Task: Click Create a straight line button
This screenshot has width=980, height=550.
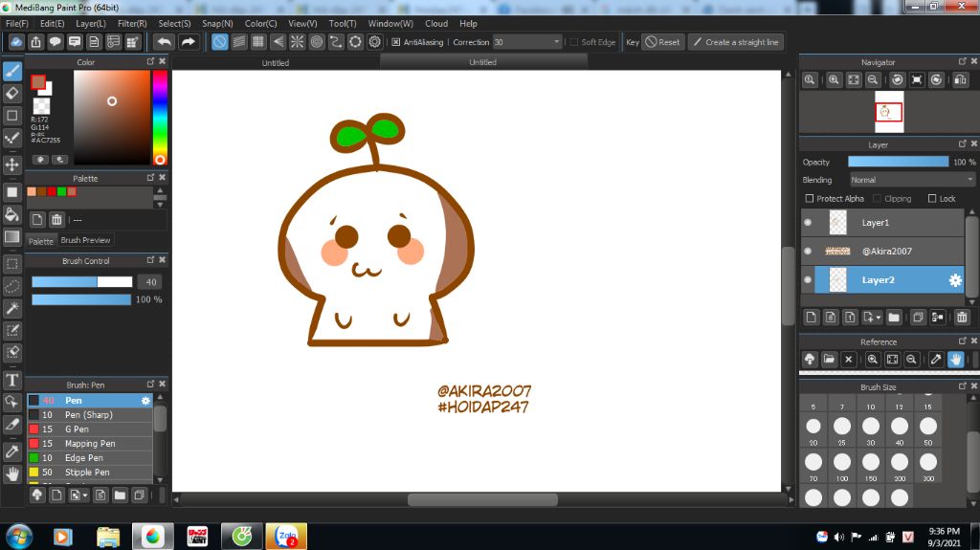Action: 736,42
